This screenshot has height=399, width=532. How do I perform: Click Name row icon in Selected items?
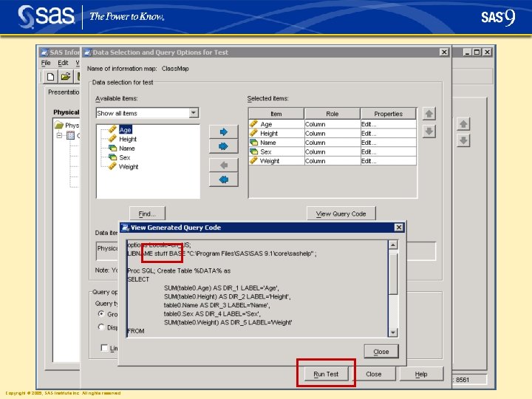pos(253,142)
